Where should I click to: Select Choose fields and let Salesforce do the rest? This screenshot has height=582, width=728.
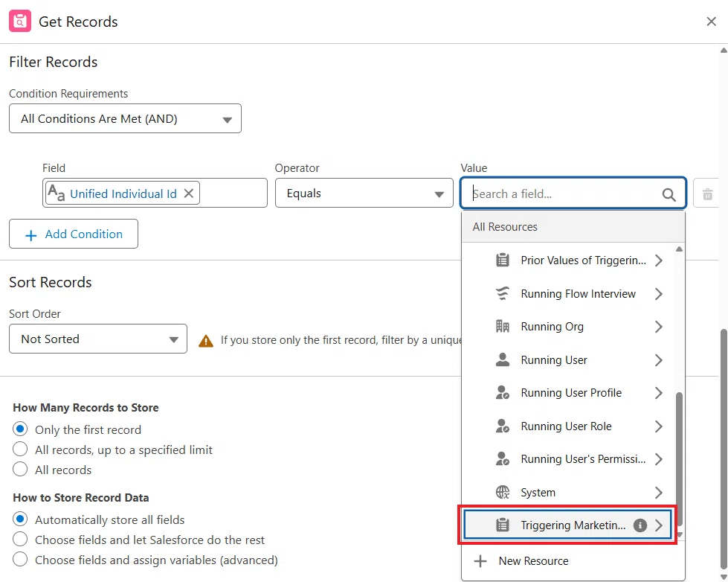coord(20,540)
